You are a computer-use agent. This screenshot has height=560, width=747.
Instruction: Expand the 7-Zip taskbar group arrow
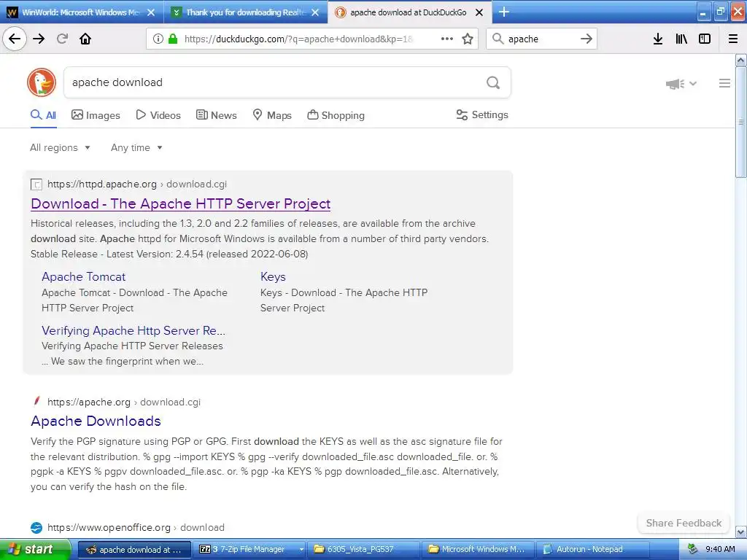[x=301, y=549]
